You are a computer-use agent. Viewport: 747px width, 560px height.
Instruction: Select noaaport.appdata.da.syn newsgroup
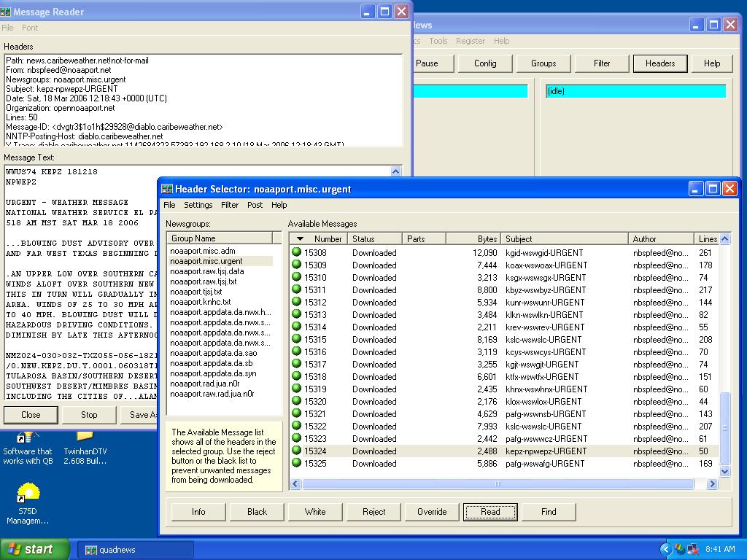[x=214, y=374]
